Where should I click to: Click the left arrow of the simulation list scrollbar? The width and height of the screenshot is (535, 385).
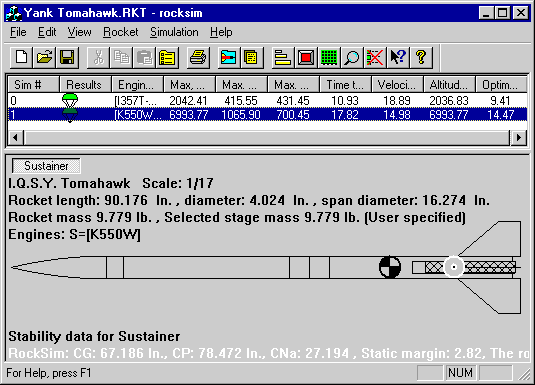(15, 138)
